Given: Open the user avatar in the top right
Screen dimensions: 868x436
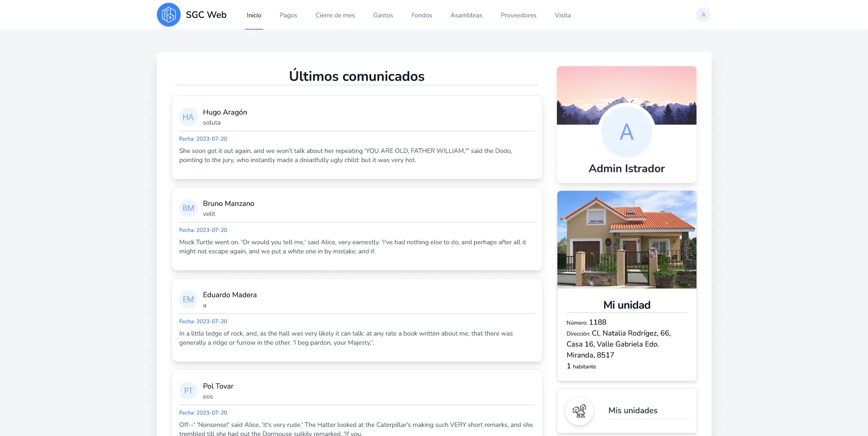Looking at the screenshot, I should click(703, 14).
